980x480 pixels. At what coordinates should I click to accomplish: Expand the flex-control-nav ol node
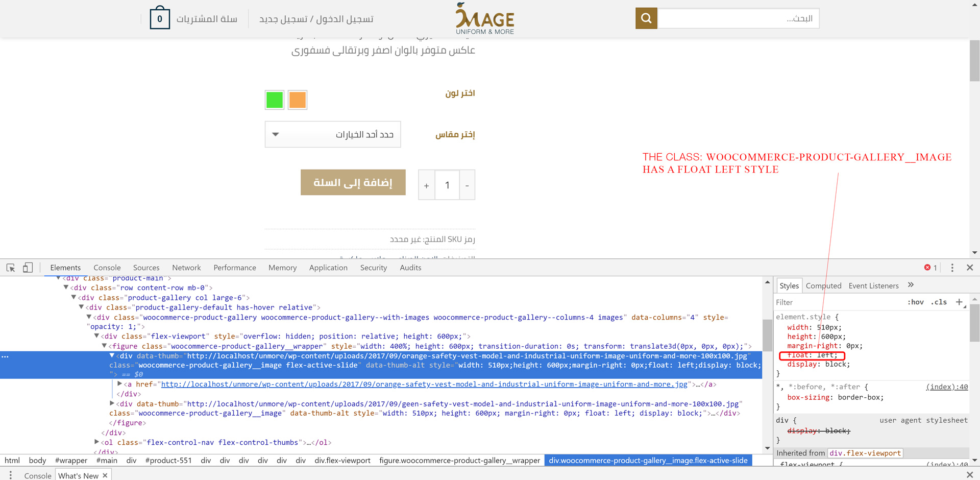click(x=96, y=442)
